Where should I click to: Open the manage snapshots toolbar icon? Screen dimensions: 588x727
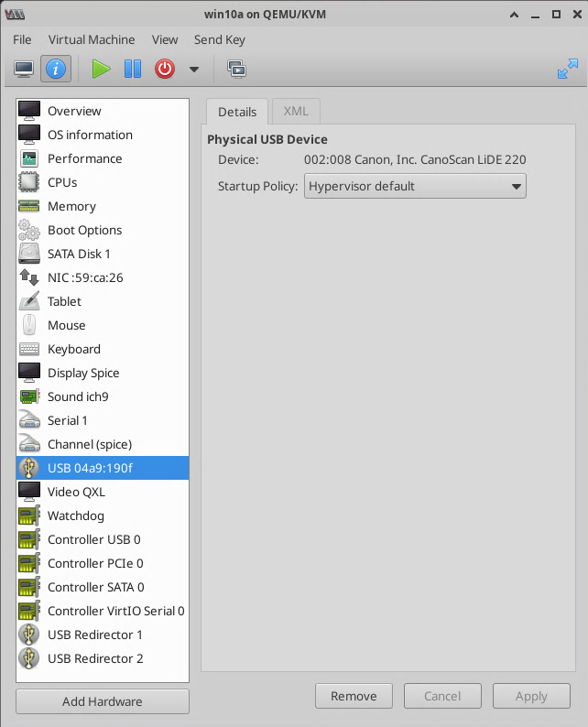(x=236, y=69)
